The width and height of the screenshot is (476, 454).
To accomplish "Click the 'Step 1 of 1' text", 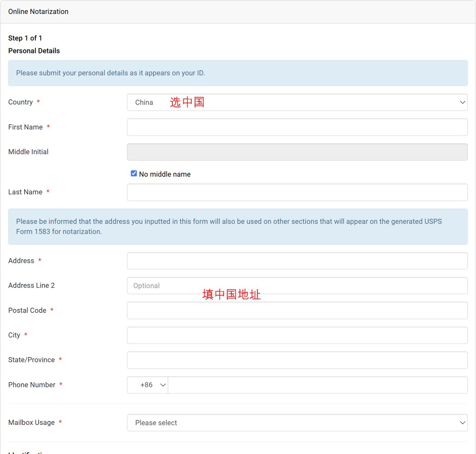I will (x=25, y=38).
